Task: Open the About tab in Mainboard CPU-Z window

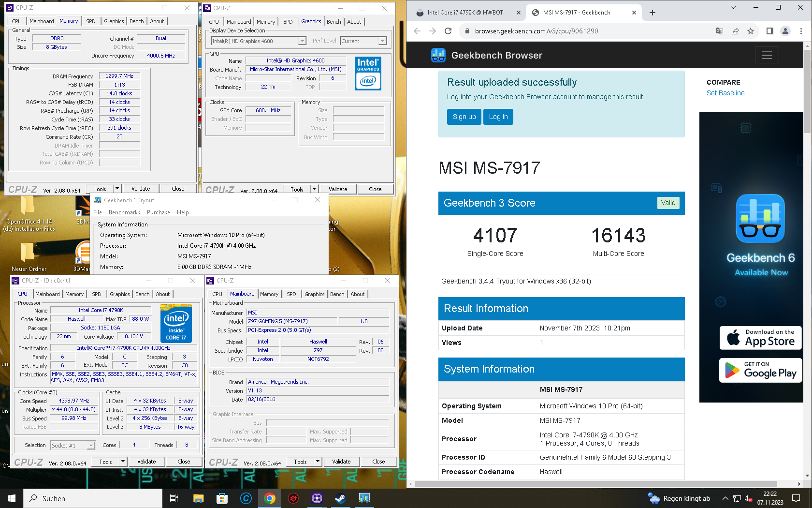Action: pos(358,294)
